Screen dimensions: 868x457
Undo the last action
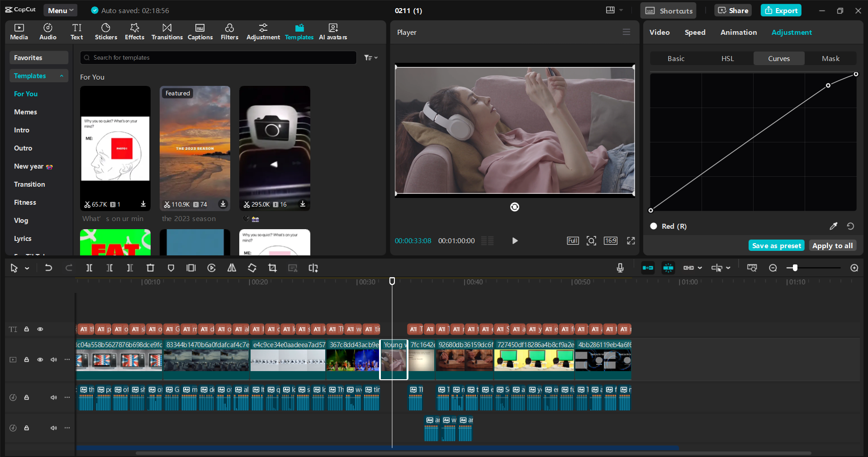click(x=48, y=268)
